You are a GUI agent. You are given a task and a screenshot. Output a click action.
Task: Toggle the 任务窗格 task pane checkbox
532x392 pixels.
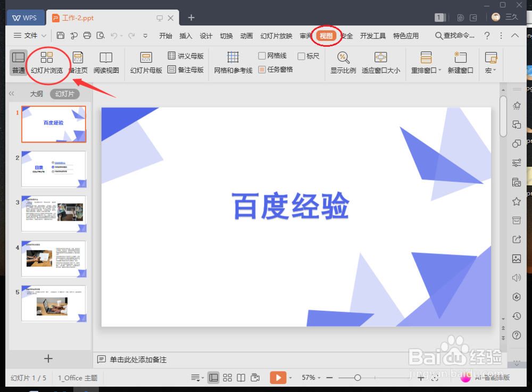262,70
